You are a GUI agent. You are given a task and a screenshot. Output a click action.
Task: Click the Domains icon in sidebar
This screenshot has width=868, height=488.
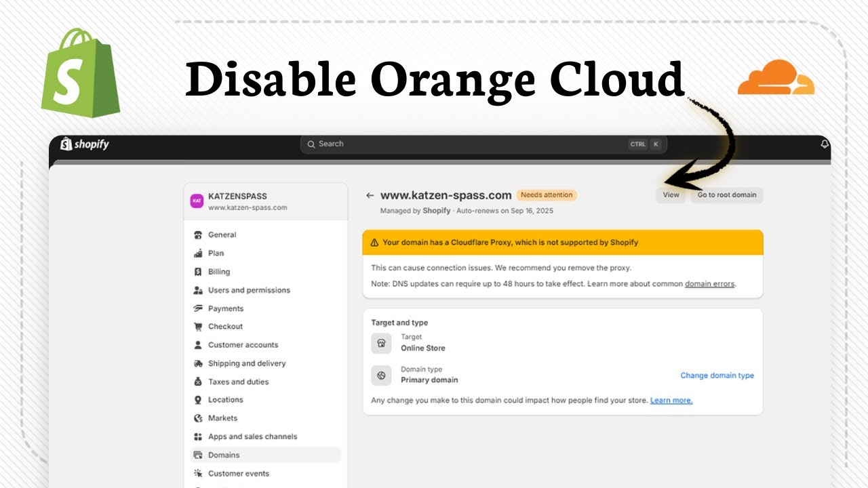[x=198, y=455]
